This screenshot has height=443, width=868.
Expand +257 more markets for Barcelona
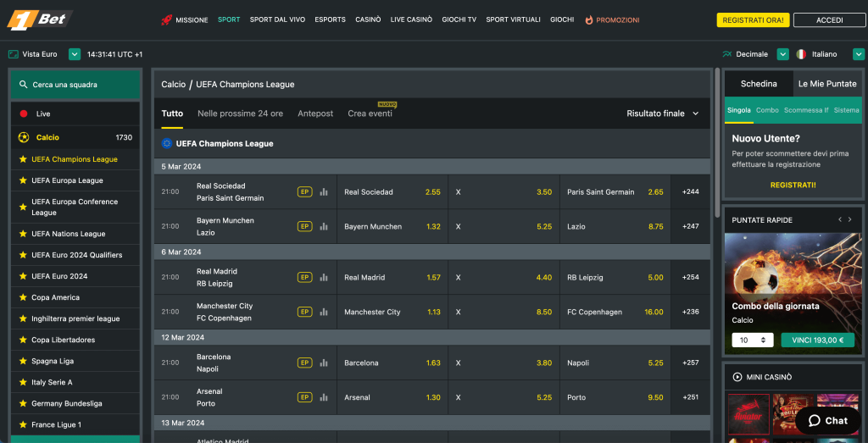[x=690, y=363]
